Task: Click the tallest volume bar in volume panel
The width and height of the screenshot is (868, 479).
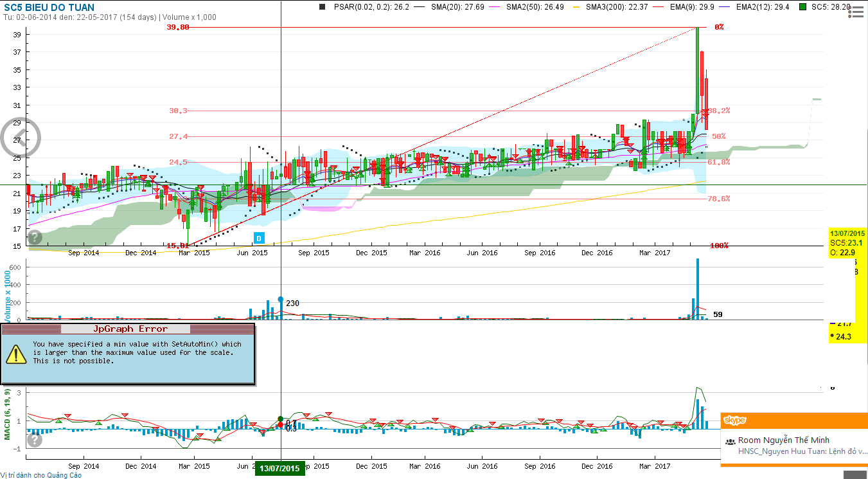Action: click(x=698, y=289)
